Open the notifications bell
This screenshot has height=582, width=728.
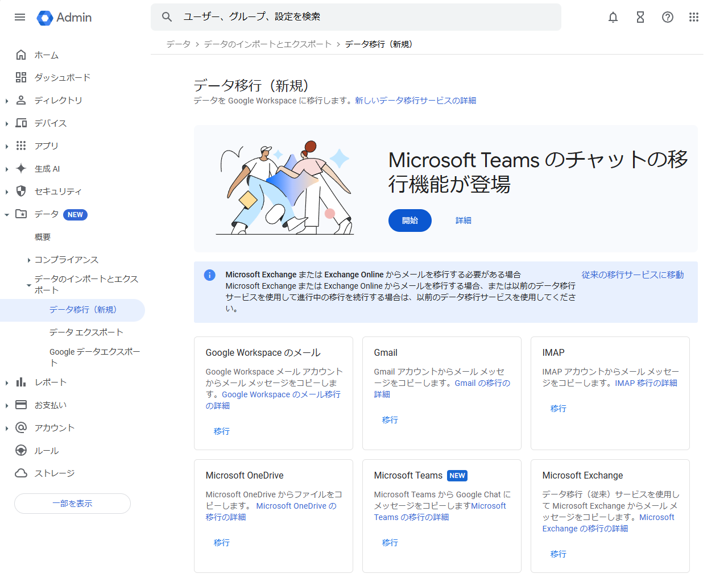point(613,17)
